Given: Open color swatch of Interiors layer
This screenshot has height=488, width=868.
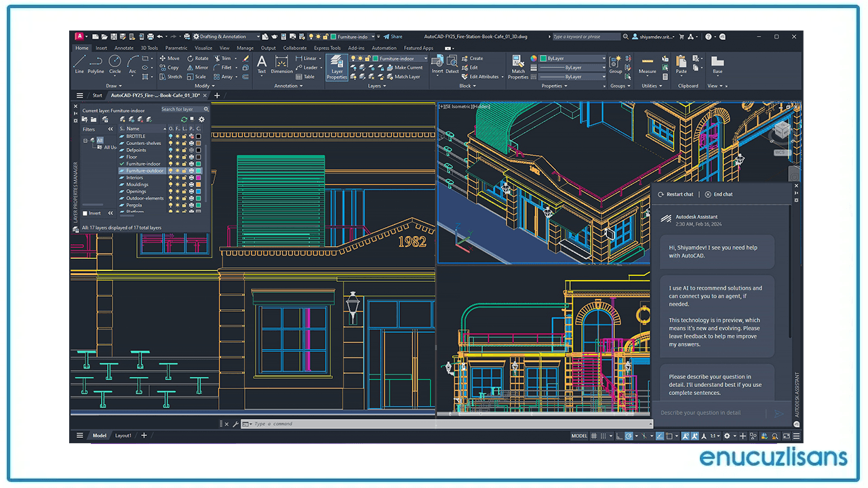Looking at the screenshot, I should pos(198,178).
